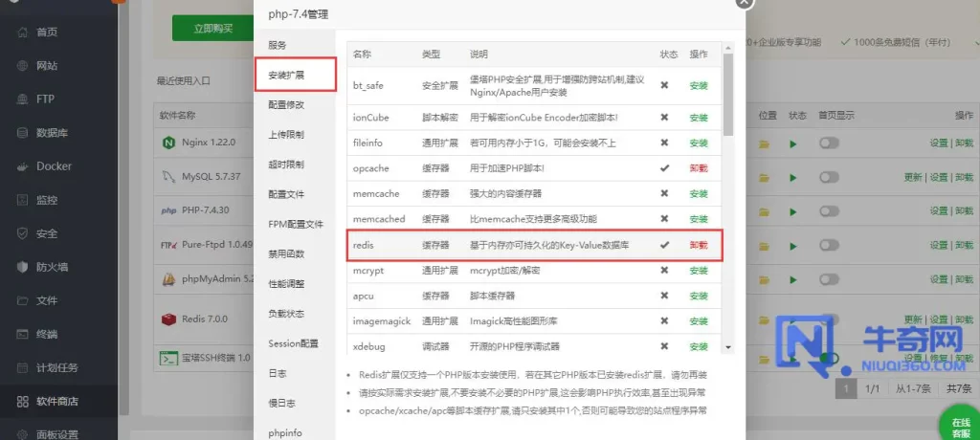Click the phpMyAdmin sailboat icon
This screenshot has height=440, width=980.
tap(168, 279)
